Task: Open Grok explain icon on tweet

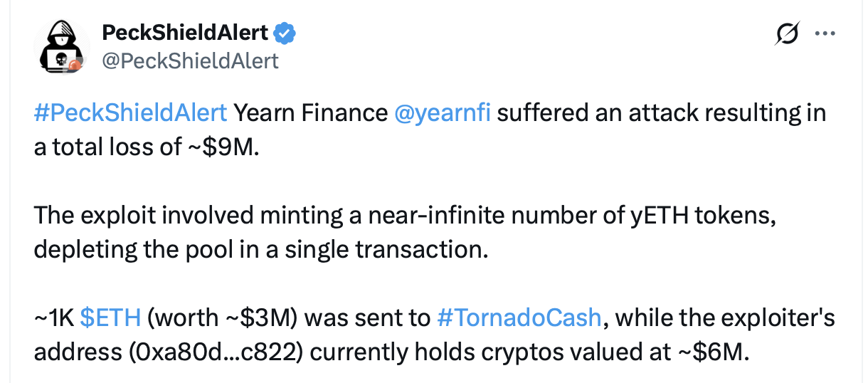Action: click(x=788, y=33)
